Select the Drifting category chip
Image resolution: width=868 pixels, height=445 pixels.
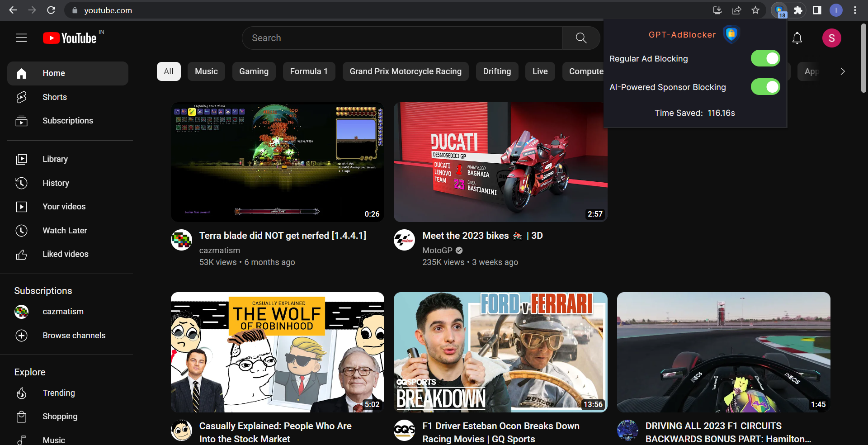tap(497, 71)
